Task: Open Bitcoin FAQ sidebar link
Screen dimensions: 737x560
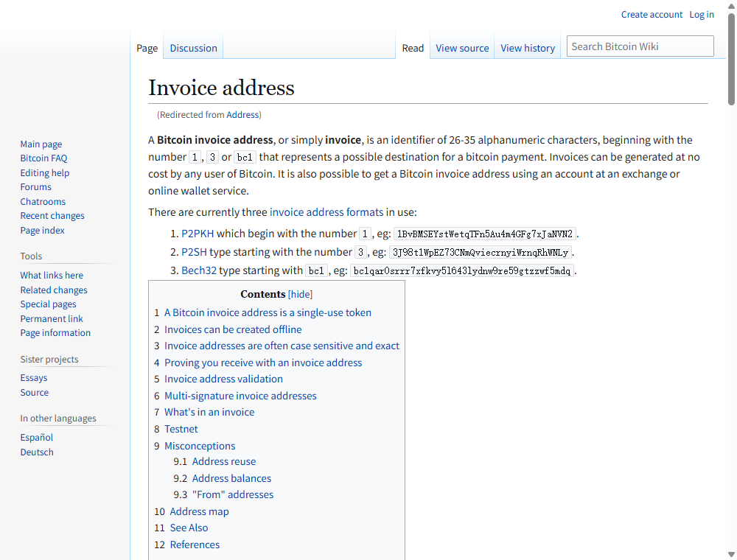Action: coord(43,158)
